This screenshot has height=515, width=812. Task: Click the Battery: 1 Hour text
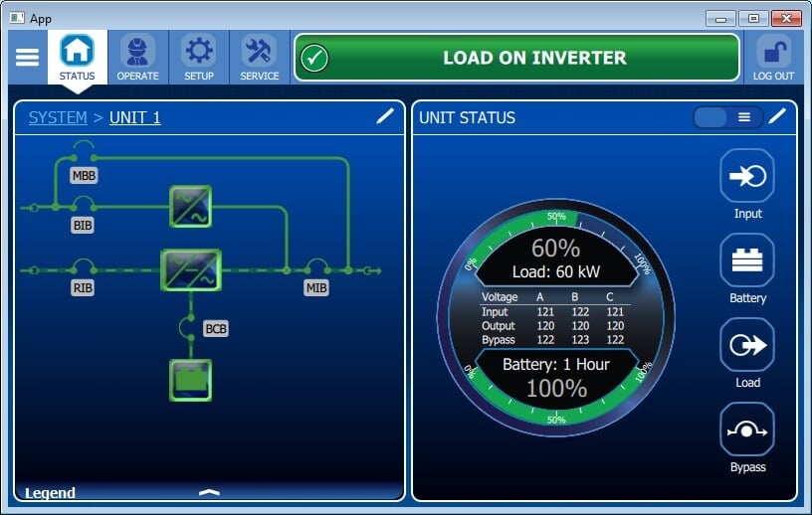coord(556,365)
